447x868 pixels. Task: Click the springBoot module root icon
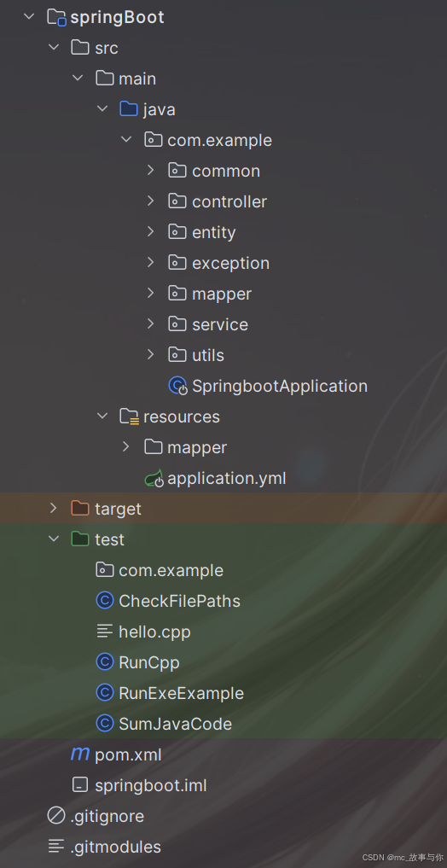56,17
